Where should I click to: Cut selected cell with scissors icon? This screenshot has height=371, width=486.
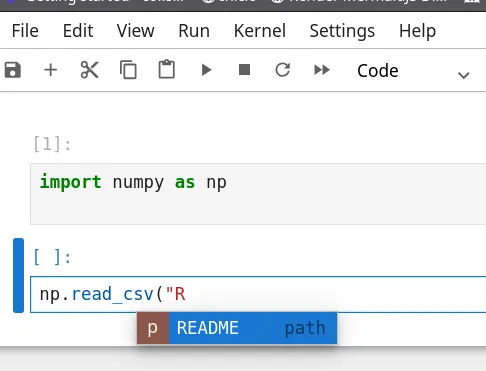(89, 70)
